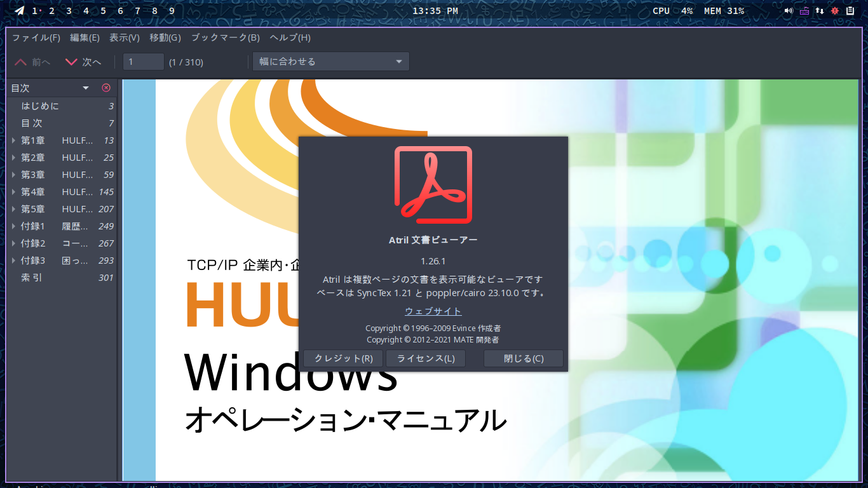This screenshot has height=488, width=868.
Task: Open the 移動(G) menu
Action: [165, 37]
